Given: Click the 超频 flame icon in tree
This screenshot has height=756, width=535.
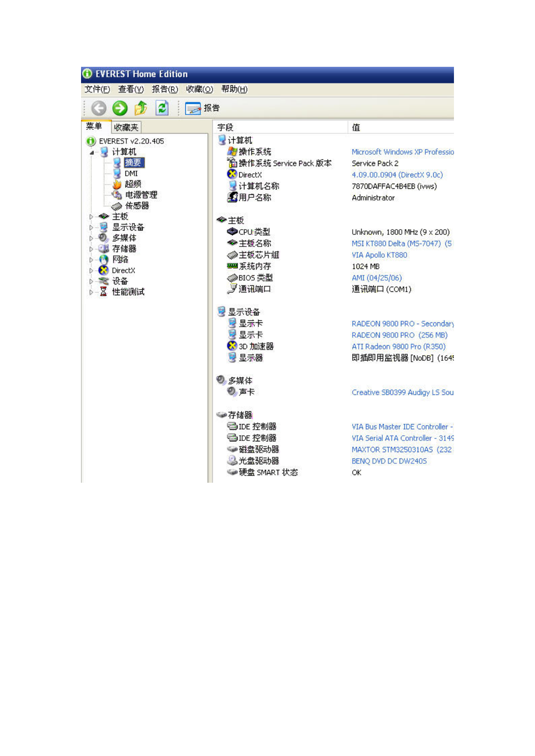Looking at the screenshot, I should (x=117, y=184).
